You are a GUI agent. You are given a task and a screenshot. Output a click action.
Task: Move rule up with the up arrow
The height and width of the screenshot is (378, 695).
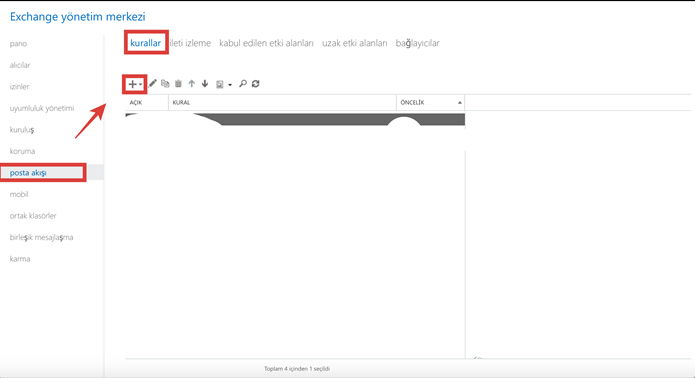click(191, 83)
